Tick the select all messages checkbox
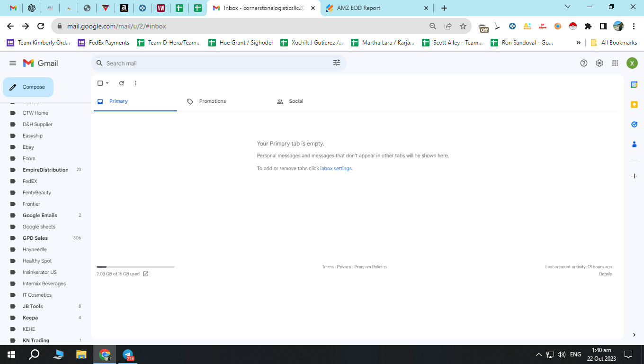The width and height of the screenshot is (644, 364). click(x=100, y=83)
